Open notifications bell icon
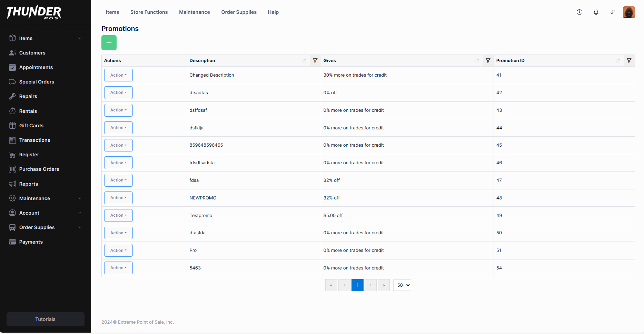The width and height of the screenshot is (644, 334). (596, 12)
